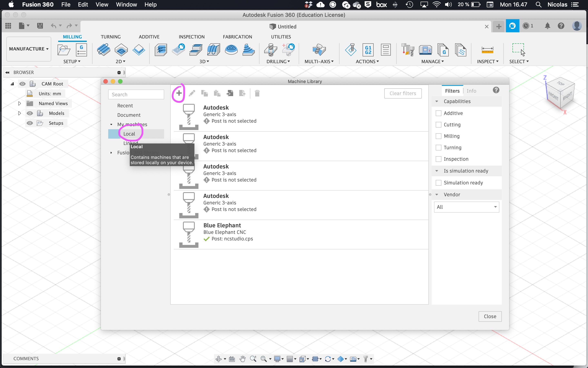Open the MANUFACTURE workspace dropdown
The height and width of the screenshot is (368, 588).
pos(29,49)
